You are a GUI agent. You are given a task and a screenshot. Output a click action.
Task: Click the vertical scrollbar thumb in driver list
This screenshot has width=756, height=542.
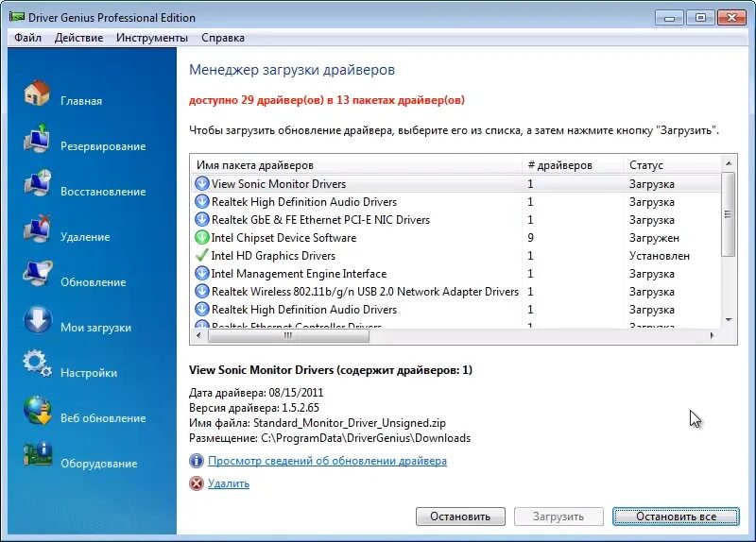tap(729, 214)
